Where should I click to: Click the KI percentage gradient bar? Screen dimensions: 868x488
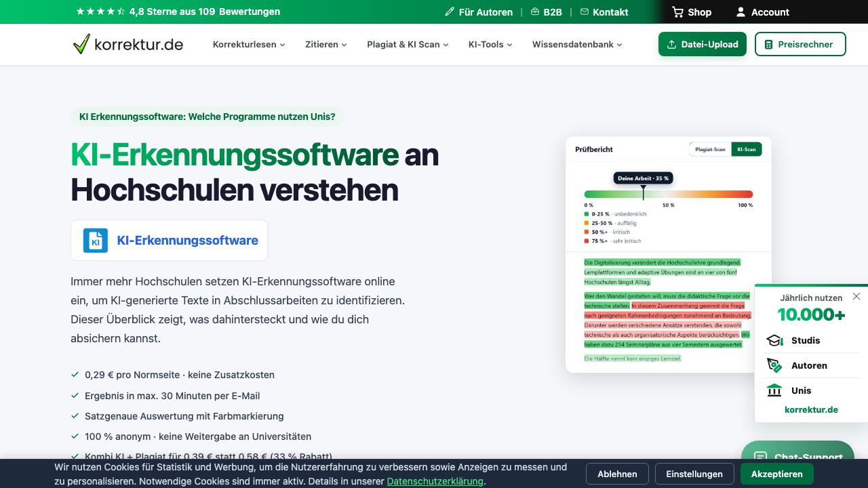668,195
